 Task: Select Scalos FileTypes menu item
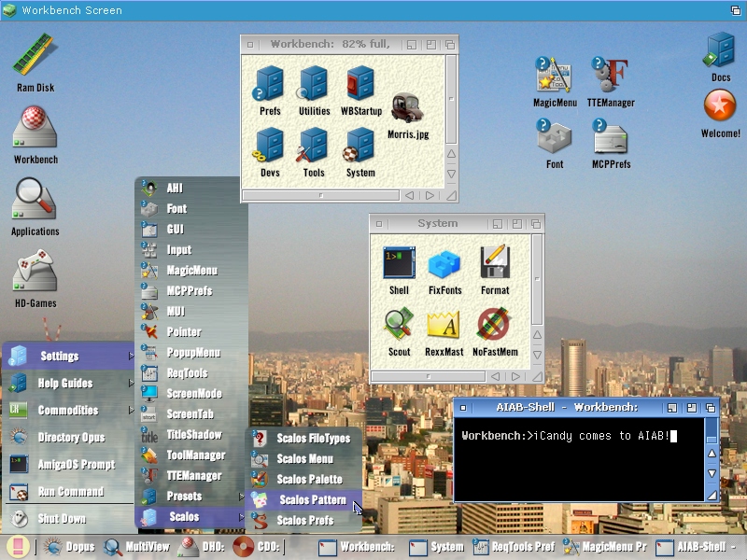click(x=304, y=438)
